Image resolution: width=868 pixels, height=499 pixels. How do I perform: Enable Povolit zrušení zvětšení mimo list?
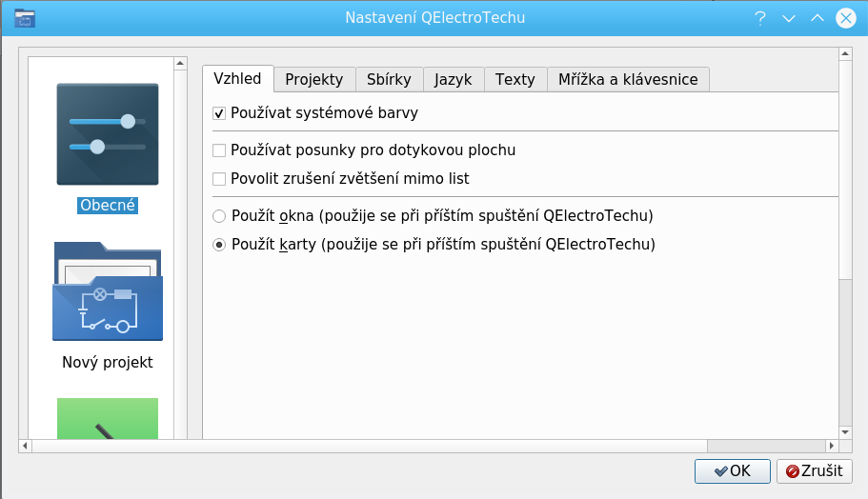pos(219,178)
